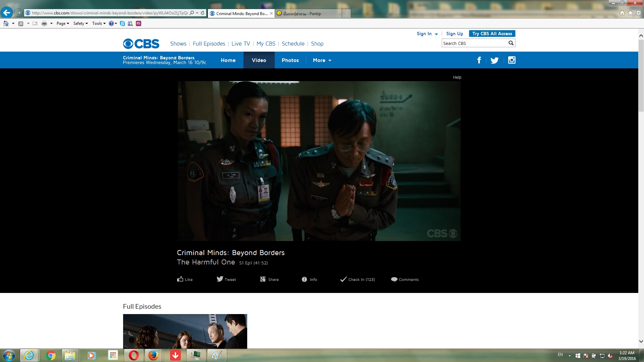
Task: Refresh the page with reload icon
Action: point(203,13)
